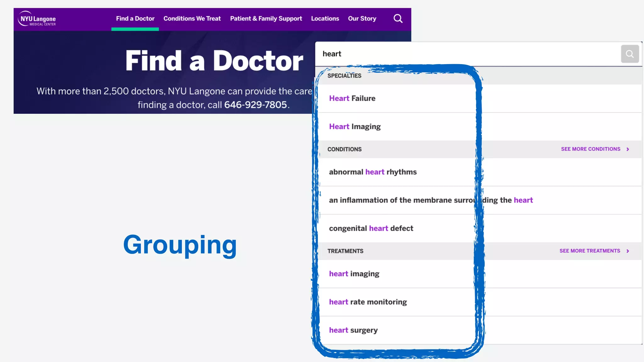Open the Find a Doctor nav tab
Screen dimensions: 644x362
pos(135,19)
